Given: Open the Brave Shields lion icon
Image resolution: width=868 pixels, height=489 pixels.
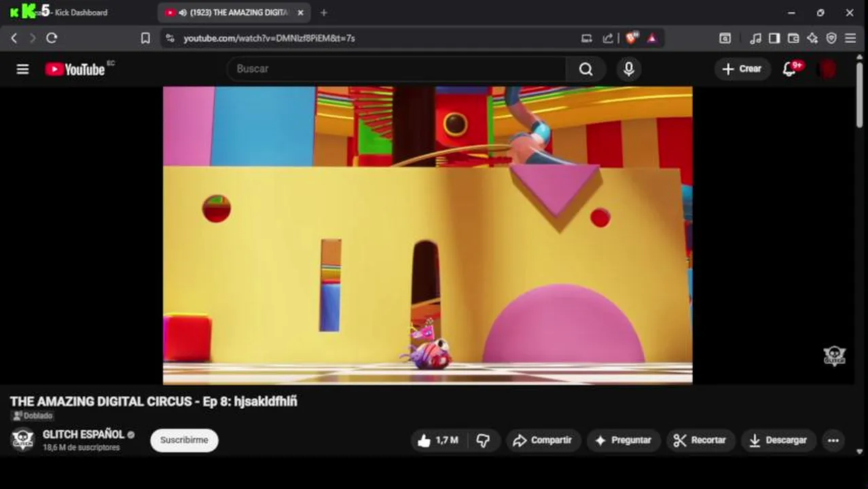Looking at the screenshot, I should [632, 38].
